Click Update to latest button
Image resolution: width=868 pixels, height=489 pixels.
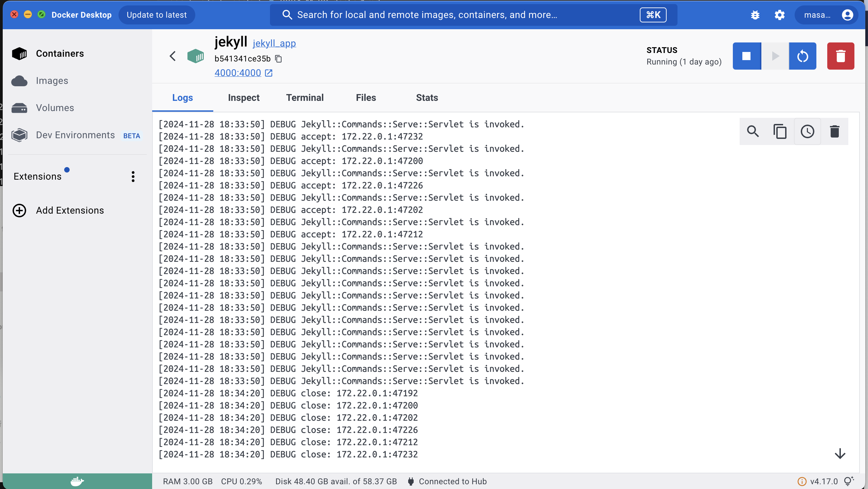tap(157, 15)
